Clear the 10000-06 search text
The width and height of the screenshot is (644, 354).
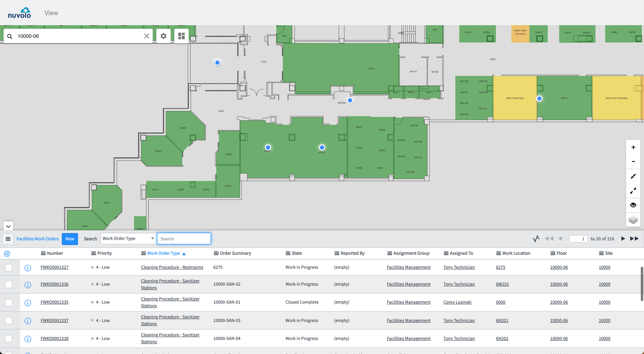pyautogui.click(x=146, y=36)
